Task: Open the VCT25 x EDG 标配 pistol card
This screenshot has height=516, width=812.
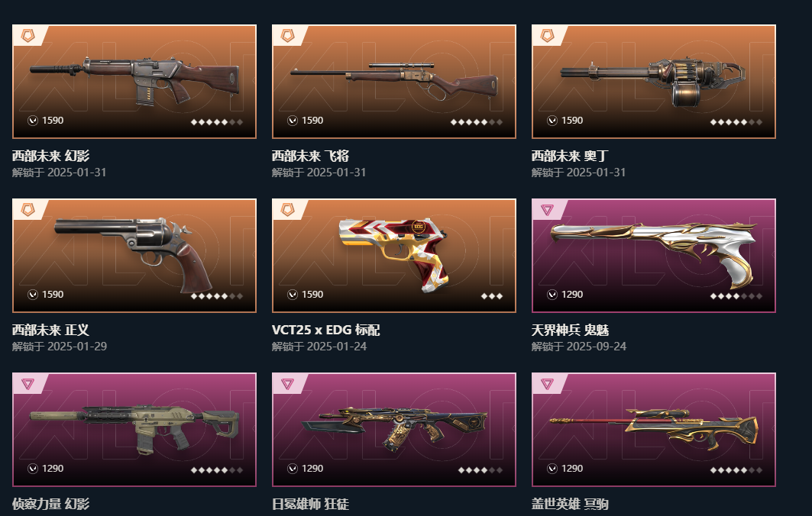Action: (x=394, y=256)
